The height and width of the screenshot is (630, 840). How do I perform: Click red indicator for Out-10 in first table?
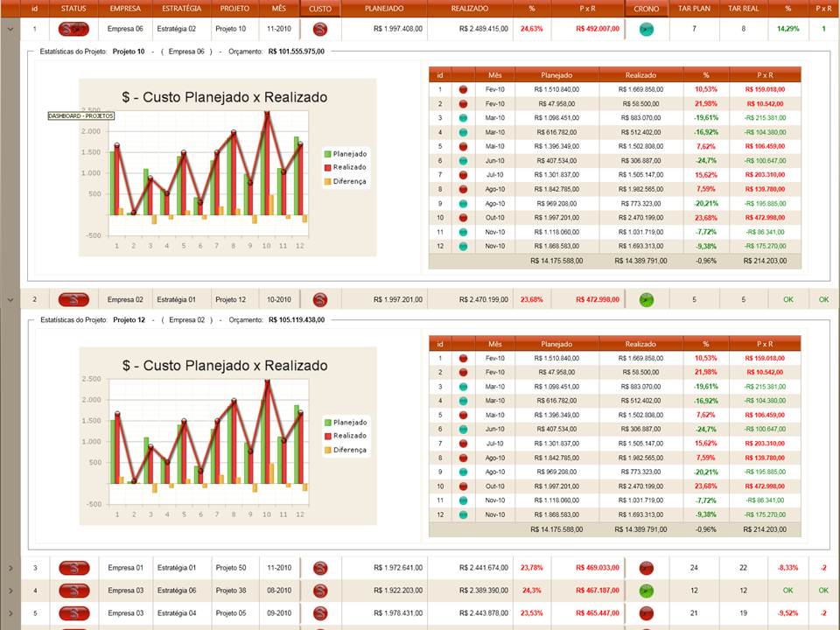[x=464, y=218]
